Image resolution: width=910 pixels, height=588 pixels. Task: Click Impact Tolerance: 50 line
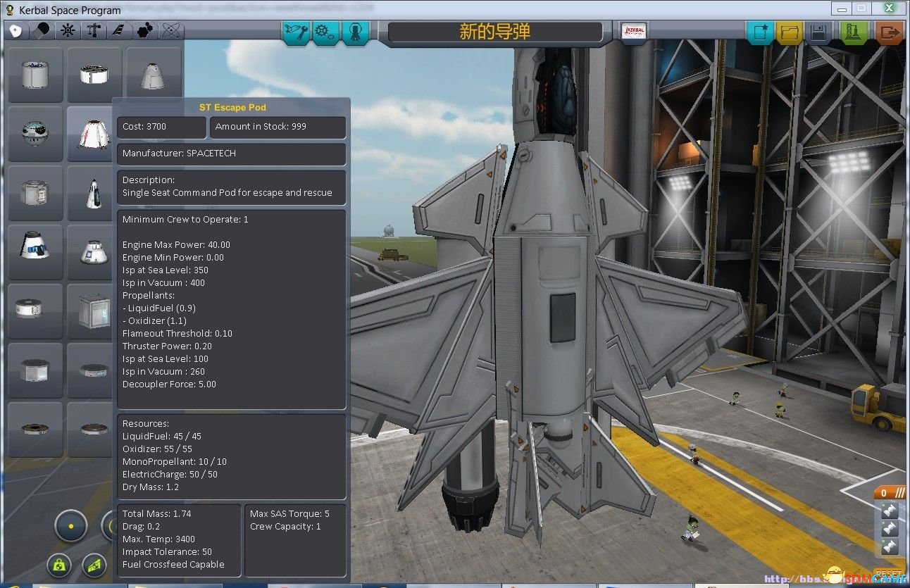167,551
